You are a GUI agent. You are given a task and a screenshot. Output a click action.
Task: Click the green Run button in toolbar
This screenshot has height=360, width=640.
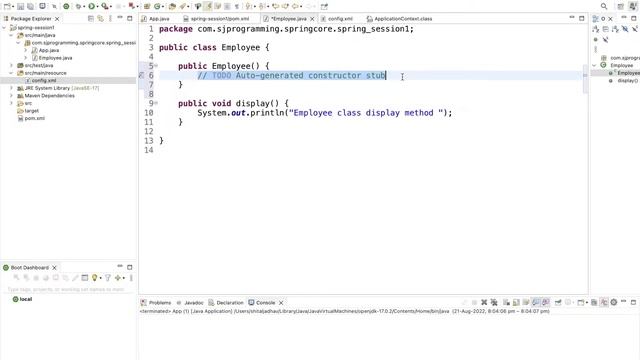point(91,6)
